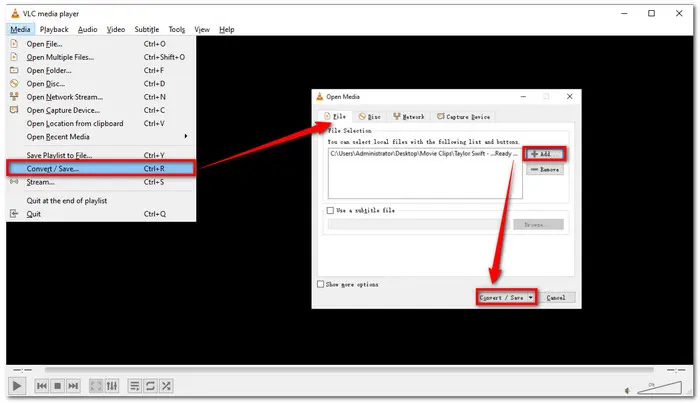
Task: Open the Tools menu
Action: click(177, 29)
